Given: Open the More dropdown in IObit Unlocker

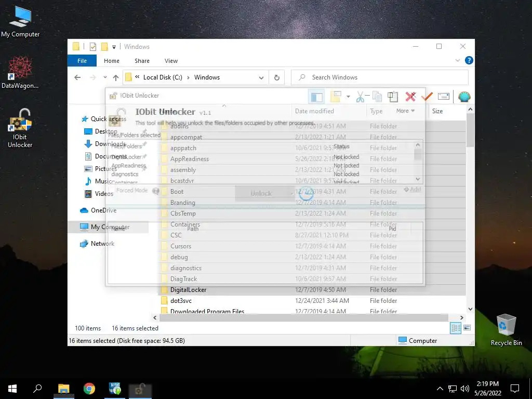Looking at the screenshot, I should pyautogui.click(x=405, y=111).
